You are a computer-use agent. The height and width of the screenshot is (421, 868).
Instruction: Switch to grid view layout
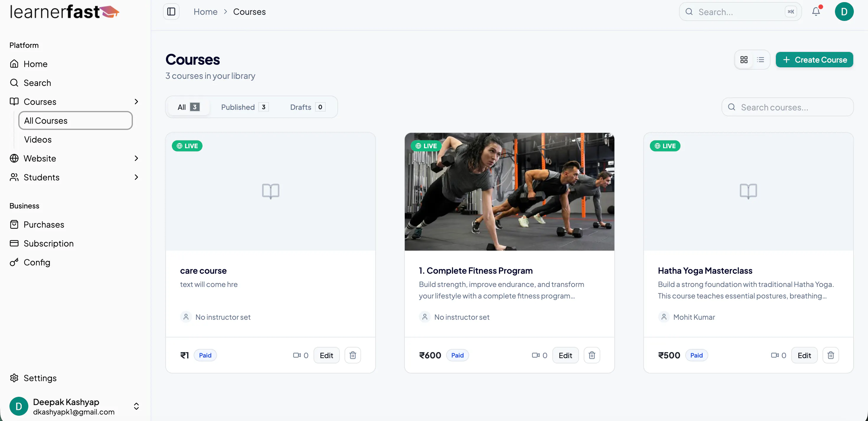[744, 60]
